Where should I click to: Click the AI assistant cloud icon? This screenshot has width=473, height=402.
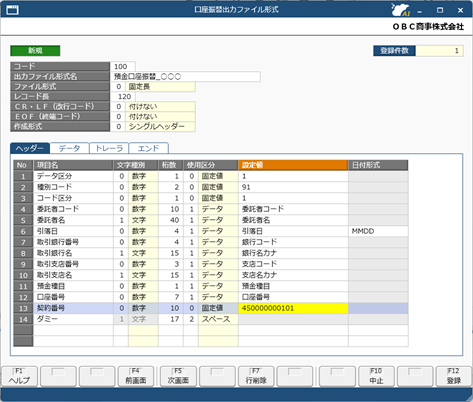400,10
